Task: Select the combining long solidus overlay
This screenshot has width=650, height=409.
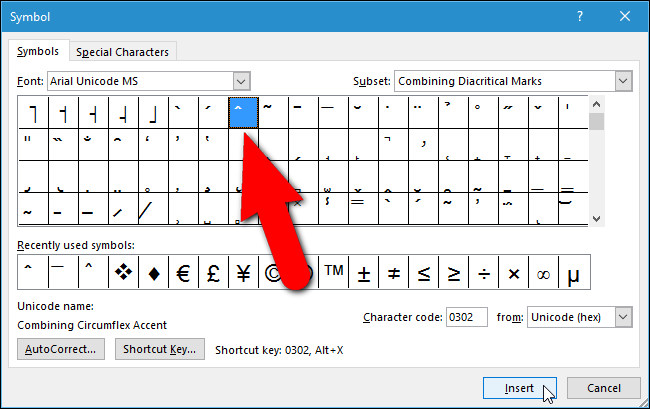Action: [x=153, y=208]
